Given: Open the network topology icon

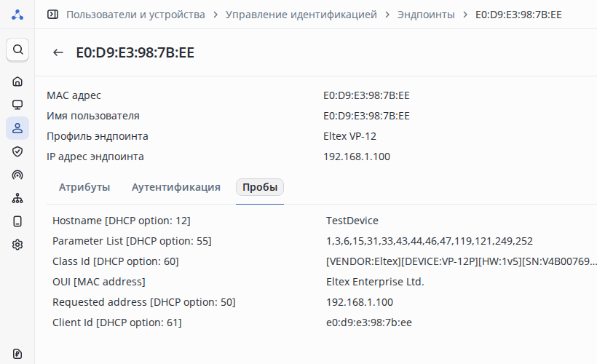Looking at the screenshot, I should click(17, 198).
